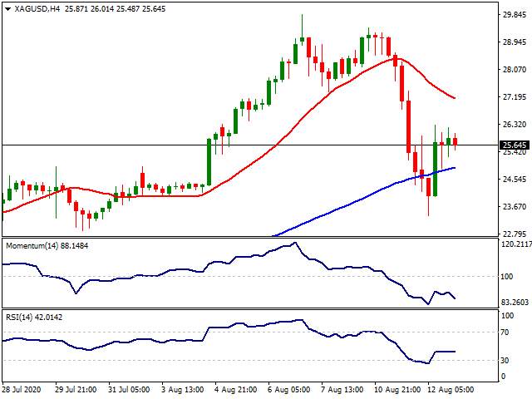
Task: Select price scale value 27.195
Action: click(515, 97)
